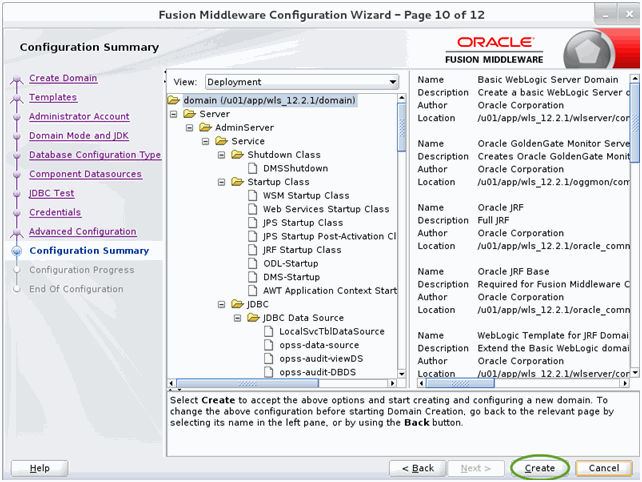This screenshot has width=642, height=482.
Task: Collapse the Server tree node
Action: pos(174,114)
